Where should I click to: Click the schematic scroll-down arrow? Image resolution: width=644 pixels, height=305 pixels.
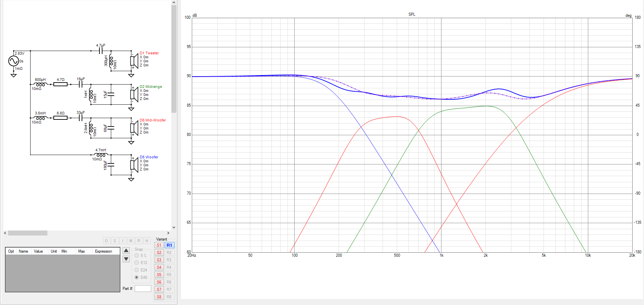(x=174, y=227)
